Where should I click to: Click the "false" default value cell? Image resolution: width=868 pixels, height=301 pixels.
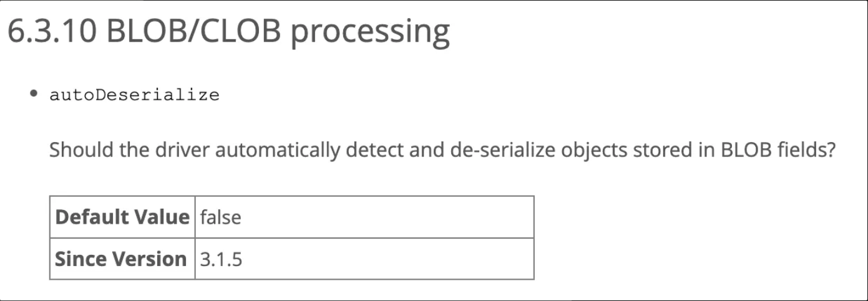click(221, 217)
